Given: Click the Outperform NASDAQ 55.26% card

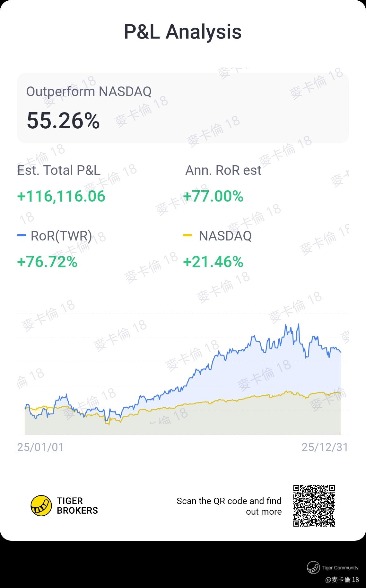Looking at the screenshot, I should 183,108.
